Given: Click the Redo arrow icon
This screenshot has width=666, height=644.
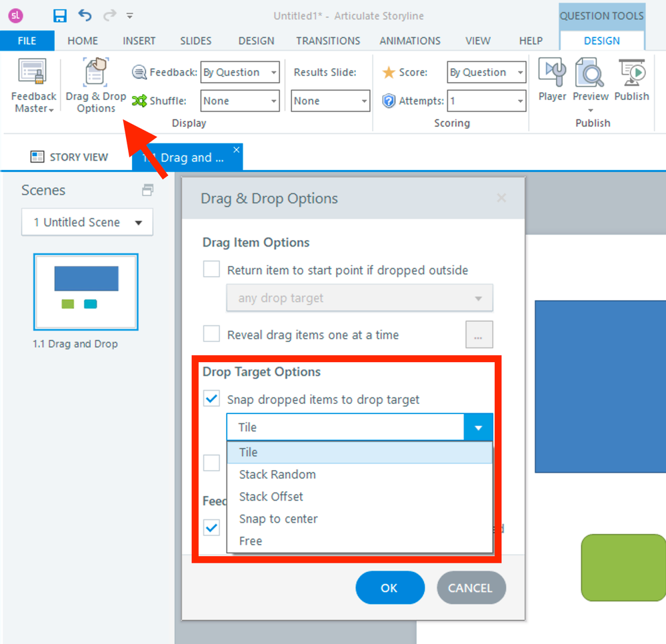Looking at the screenshot, I should [x=109, y=16].
